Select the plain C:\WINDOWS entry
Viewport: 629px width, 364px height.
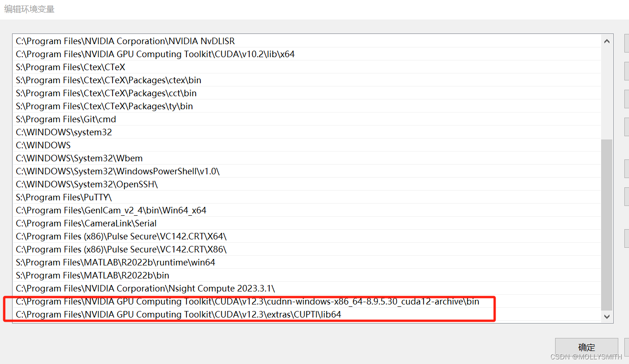[x=307, y=145]
